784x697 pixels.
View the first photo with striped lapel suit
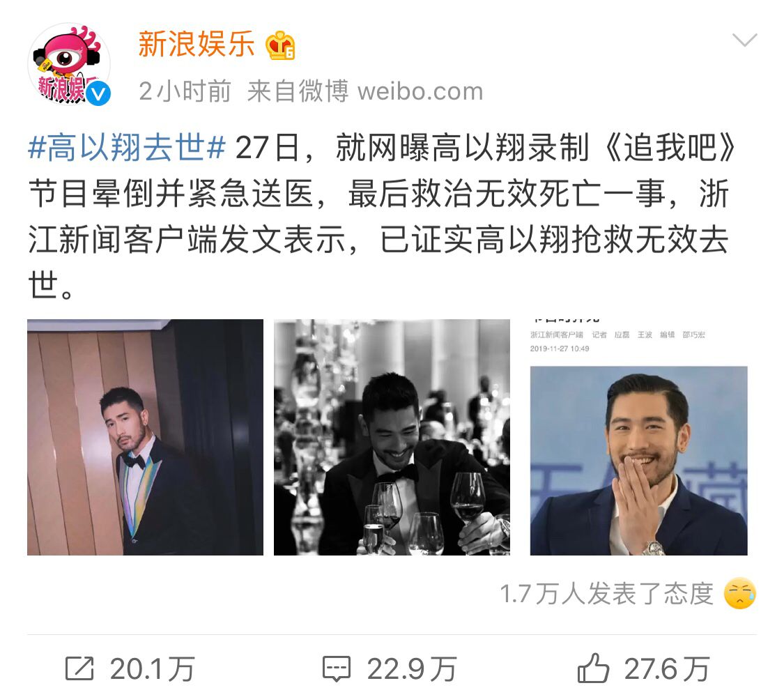pos(145,437)
